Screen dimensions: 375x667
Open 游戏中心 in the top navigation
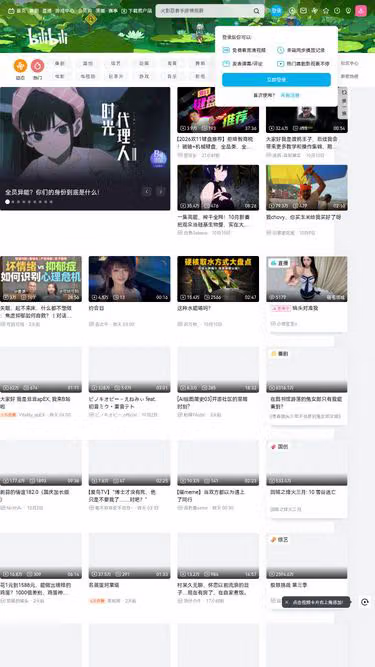point(64,11)
